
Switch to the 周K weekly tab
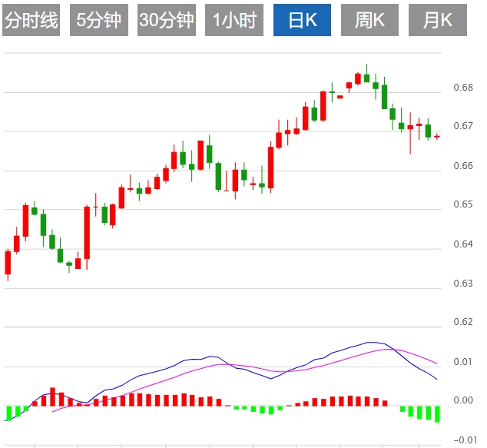369,20
